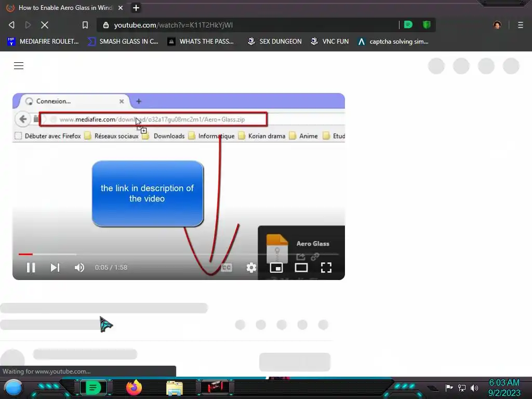Click the 0:05 / 1:58 time display

pyautogui.click(x=111, y=268)
